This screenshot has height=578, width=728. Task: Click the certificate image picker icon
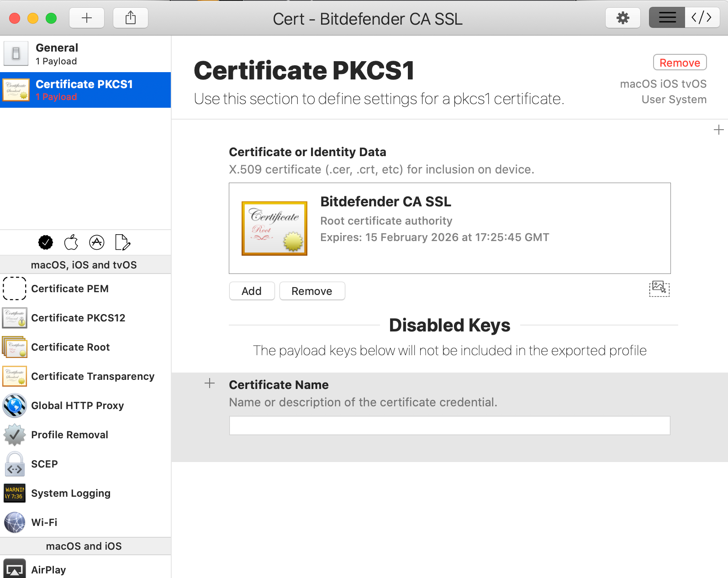(x=659, y=289)
